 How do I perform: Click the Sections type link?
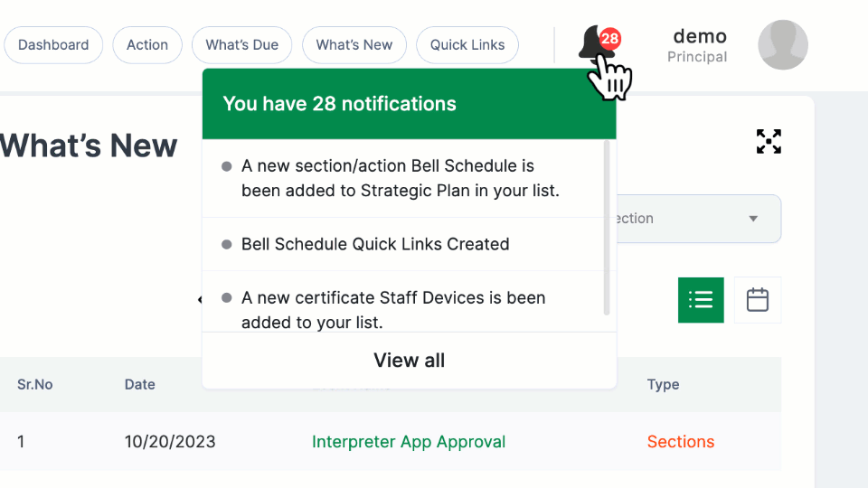tap(681, 442)
